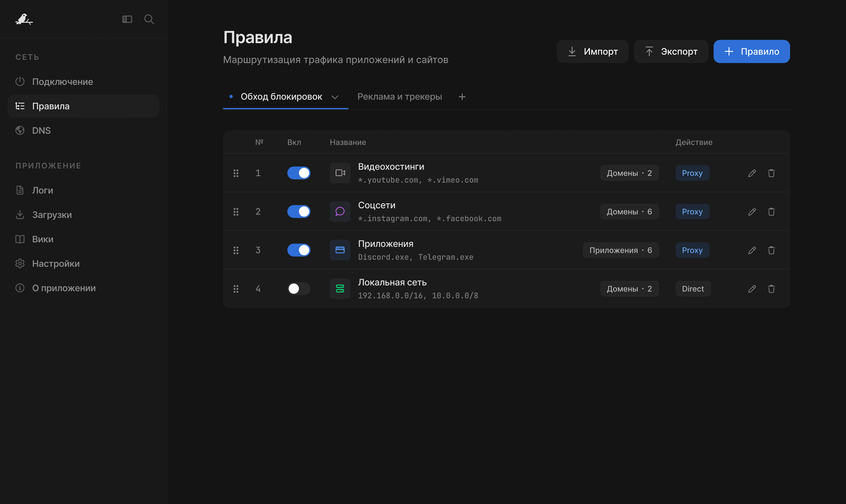Viewport: 846px width, 504px height.
Task: Click the Действие column header
Action: coord(694,142)
